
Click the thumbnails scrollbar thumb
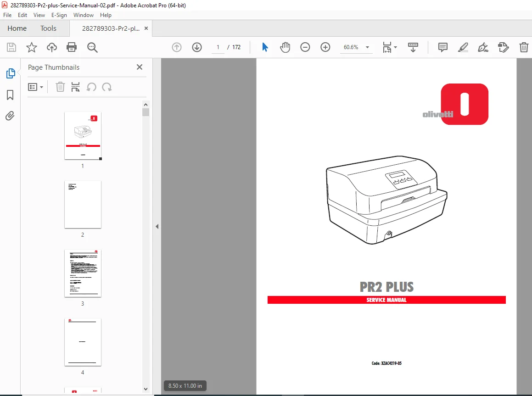click(x=146, y=112)
